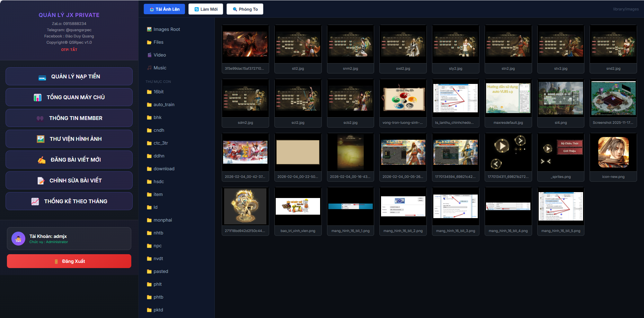Click the Music note icon
The height and width of the screenshot is (318, 644).
[149, 68]
